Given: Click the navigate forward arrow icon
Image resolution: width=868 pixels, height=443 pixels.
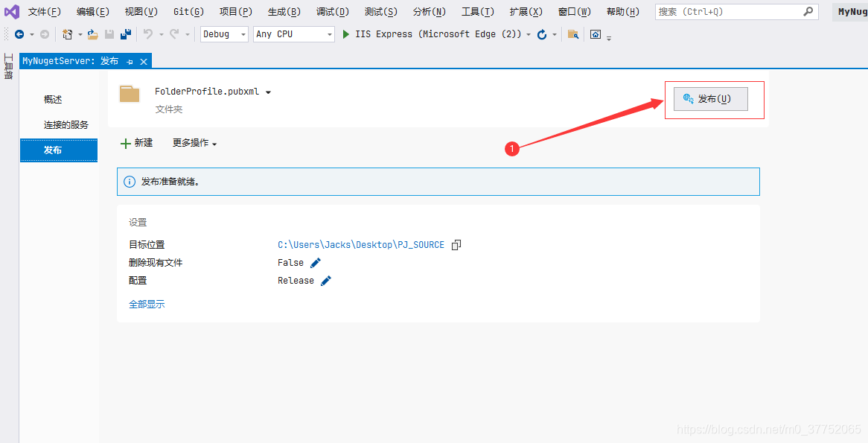Looking at the screenshot, I should 45,34.
